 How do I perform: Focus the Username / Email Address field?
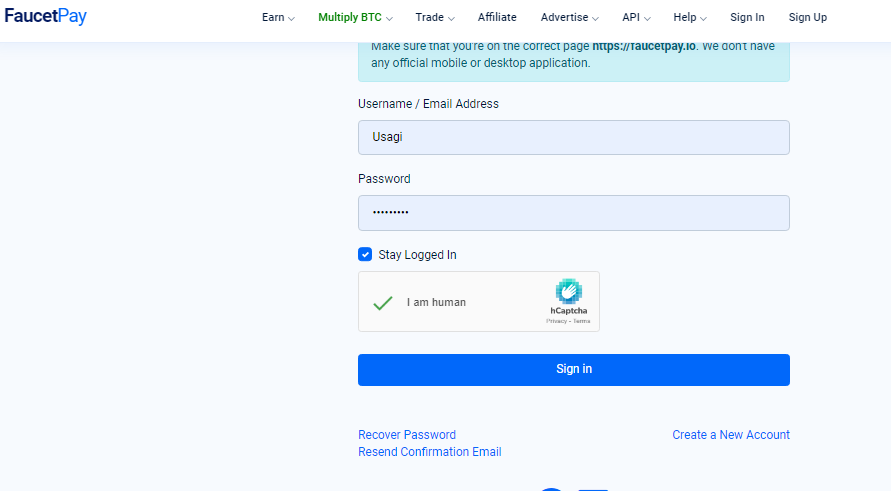pyautogui.click(x=574, y=138)
